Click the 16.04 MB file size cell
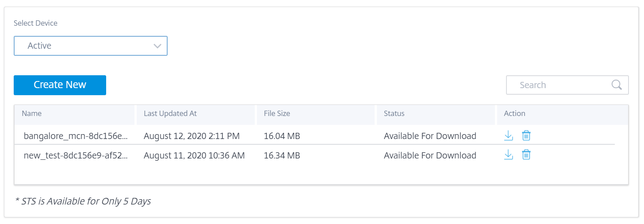The height and width of the screenshot is (224, 644). click(282, 136)
